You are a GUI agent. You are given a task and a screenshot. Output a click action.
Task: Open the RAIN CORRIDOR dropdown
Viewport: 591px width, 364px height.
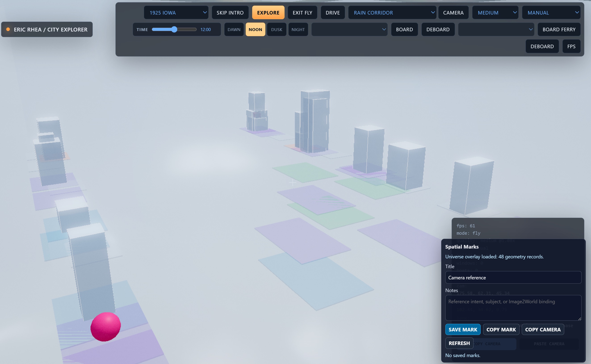(x=392, y=13)
